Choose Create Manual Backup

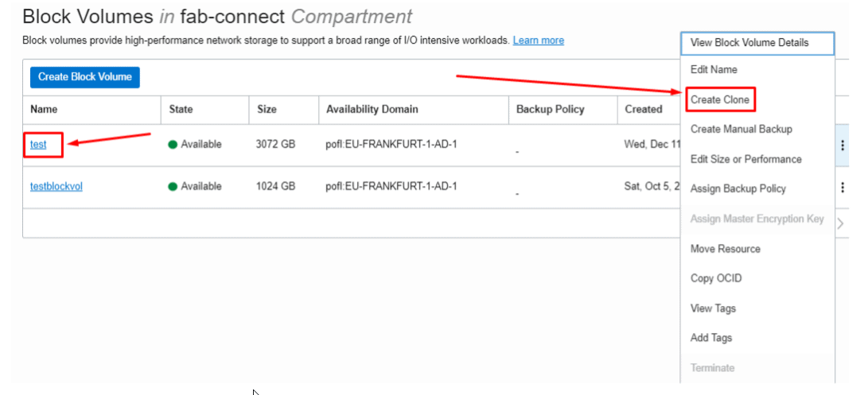[x=741, y=129]
